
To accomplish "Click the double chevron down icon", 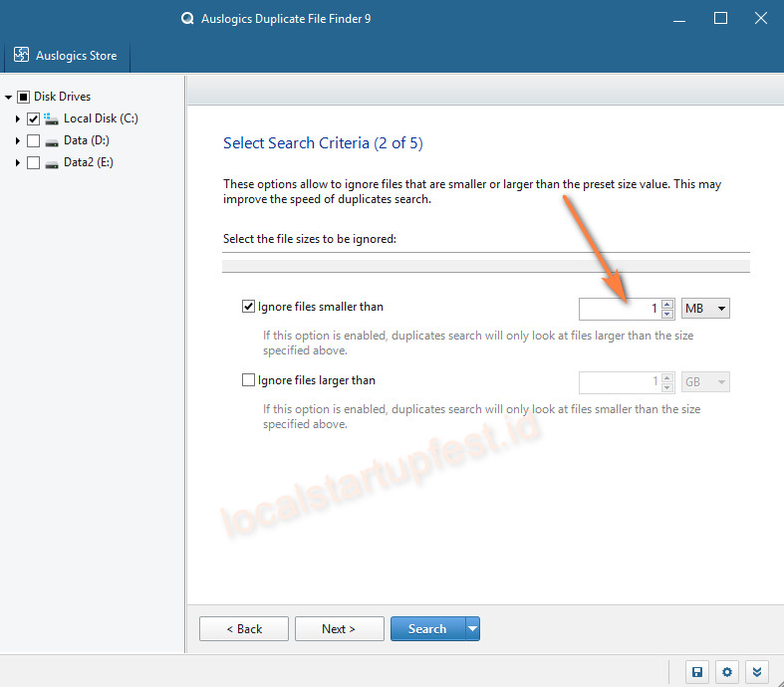I will [x=757, y=672].
